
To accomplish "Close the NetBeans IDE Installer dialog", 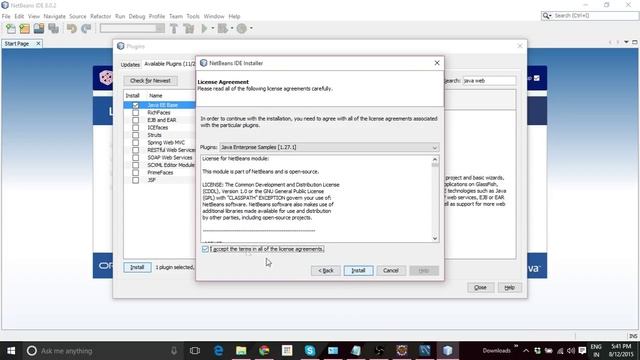I will [437, 63].
